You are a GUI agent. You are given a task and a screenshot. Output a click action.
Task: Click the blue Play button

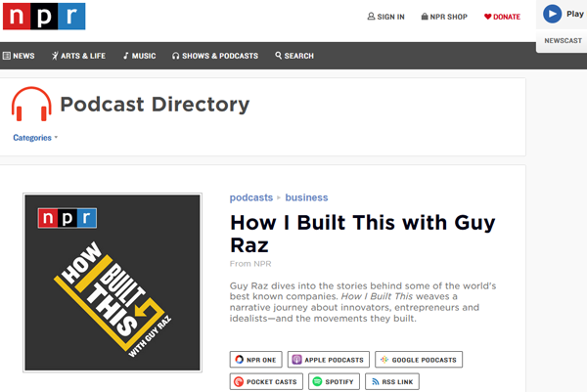click(x=553, y=14)
